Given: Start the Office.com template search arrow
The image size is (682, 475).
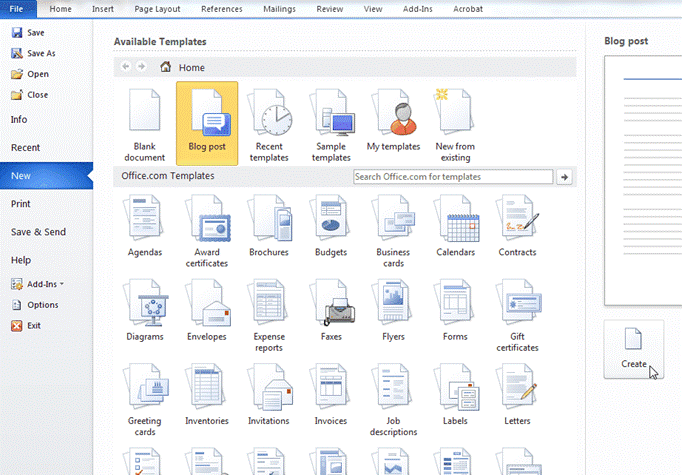Looking at the screenshot, I should (565, 177).
